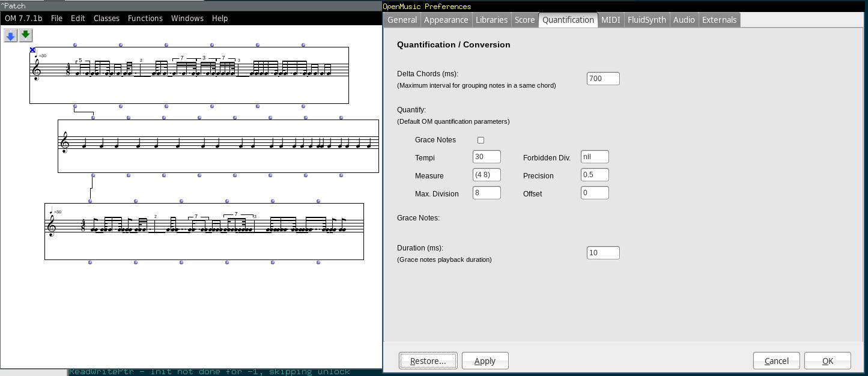The image size is (868, 376).
Task: Enable the Grace Notes checkbox
Action: point(481,140)
